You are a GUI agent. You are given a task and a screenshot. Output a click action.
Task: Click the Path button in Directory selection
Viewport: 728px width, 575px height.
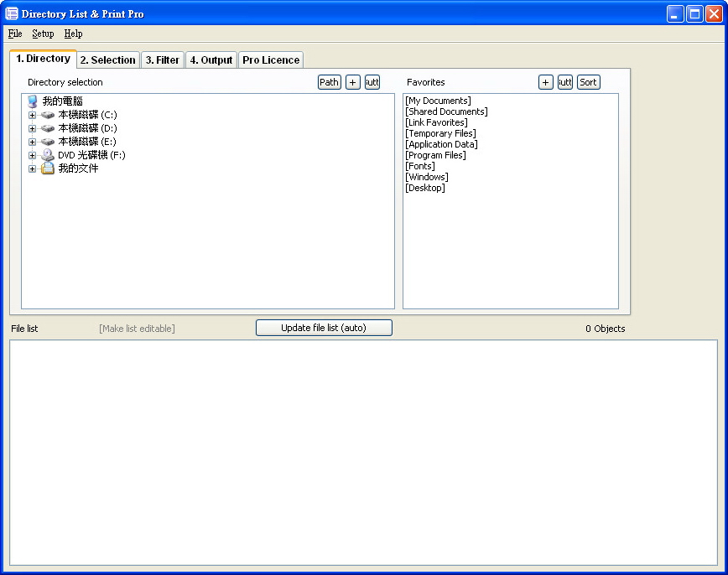pyautogui.click(x=330, y=82)
